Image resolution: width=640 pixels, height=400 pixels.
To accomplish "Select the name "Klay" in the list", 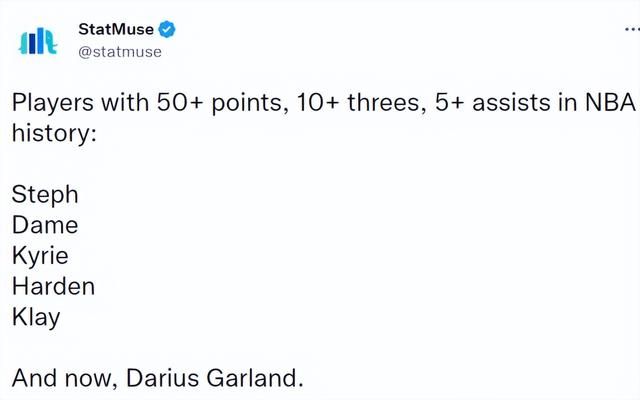I will pyautogui.click(x=36, y=317).
